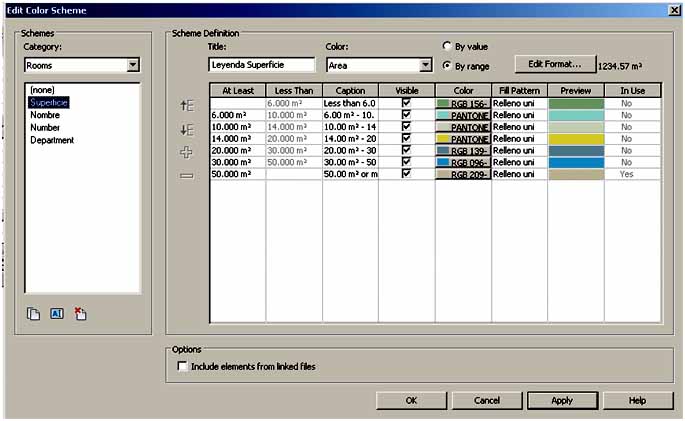Click the Apply button
Image resolution: width=685 pixels, height=421 pixels.
[x=562, y=400]
